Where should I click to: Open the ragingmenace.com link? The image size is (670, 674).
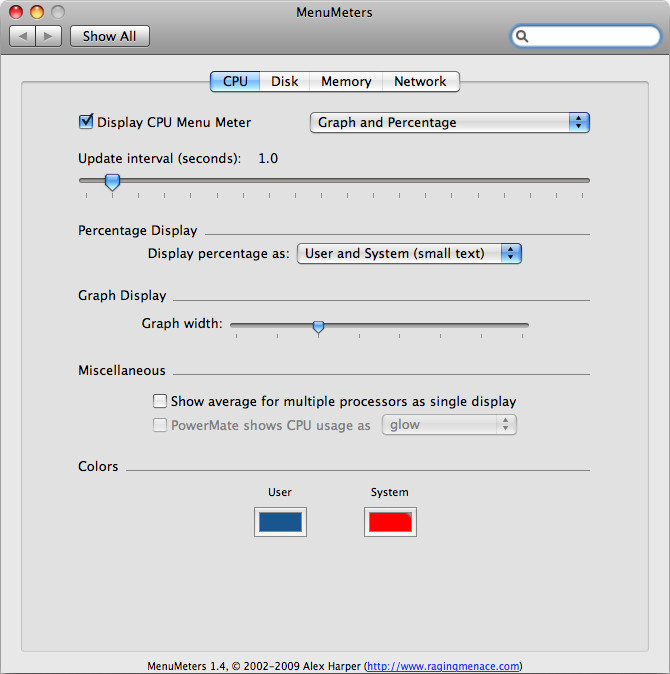coord(443,666)
